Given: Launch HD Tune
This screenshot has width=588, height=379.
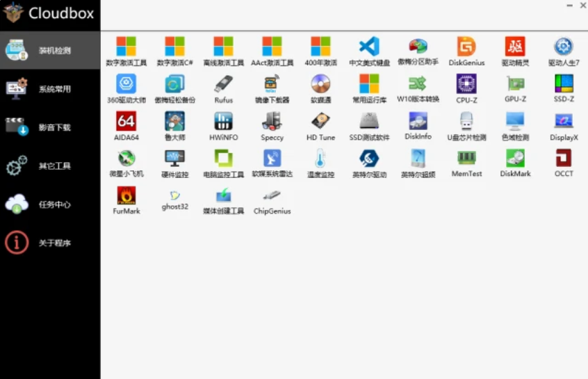Looking at the screenshot, I should 320,127.
